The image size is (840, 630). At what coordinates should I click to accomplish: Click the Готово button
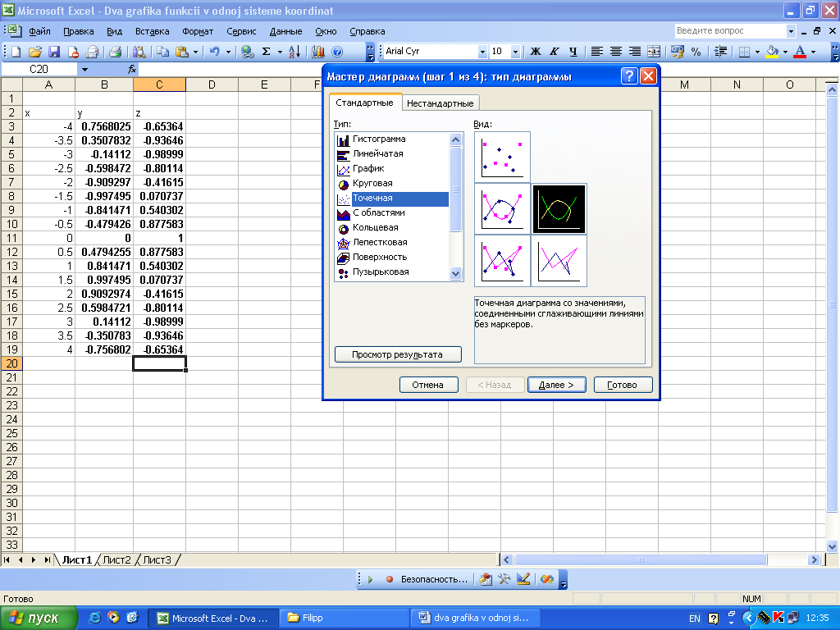click(x=623, y=385)
